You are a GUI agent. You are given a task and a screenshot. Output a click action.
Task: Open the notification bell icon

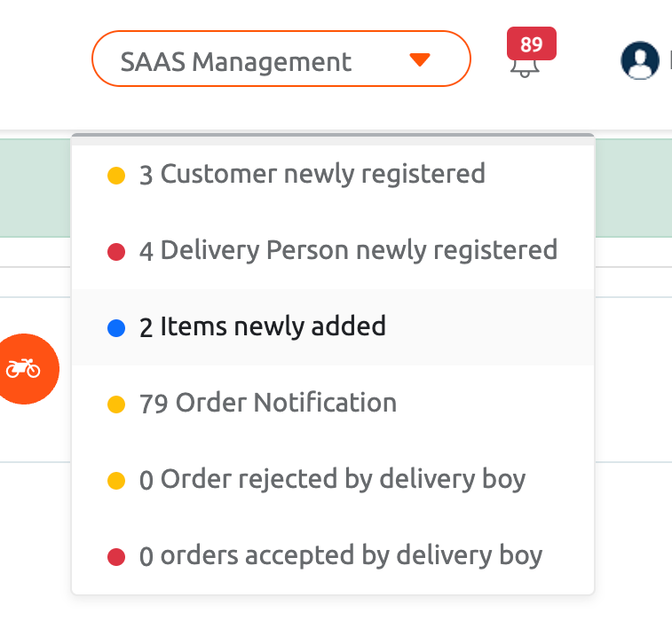tap(525, 68)
